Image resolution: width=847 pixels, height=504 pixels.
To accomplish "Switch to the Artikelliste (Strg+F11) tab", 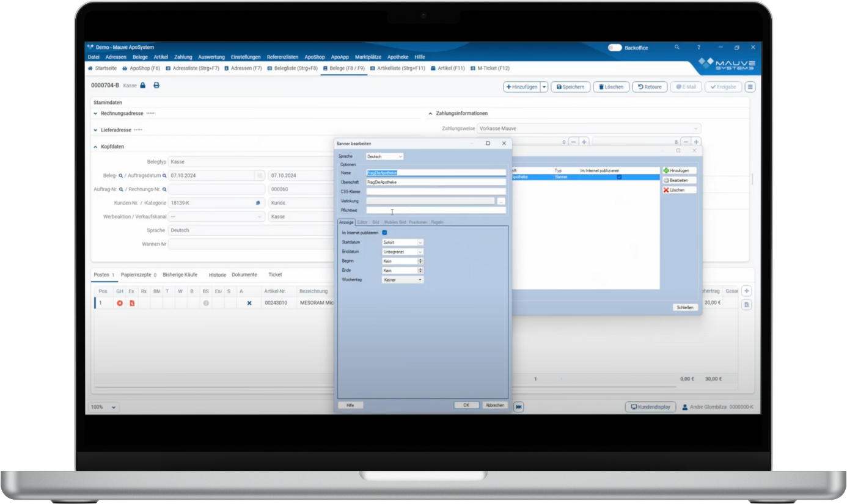I will tap(397, 68).
